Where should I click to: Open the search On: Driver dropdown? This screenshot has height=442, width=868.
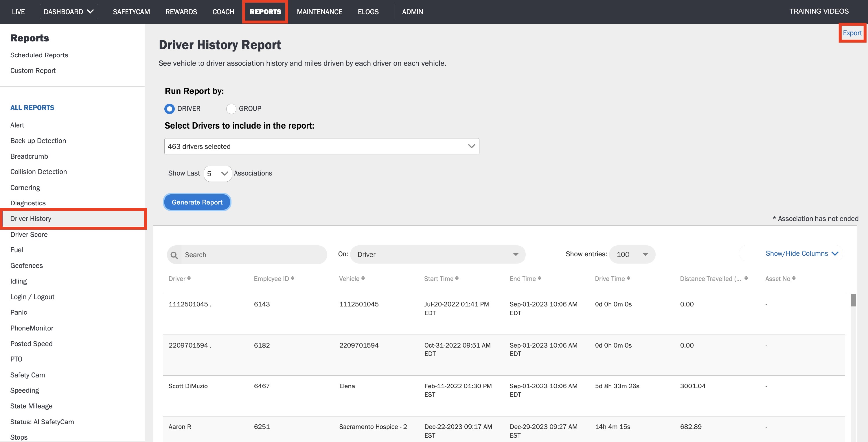[x=437, y=255]
